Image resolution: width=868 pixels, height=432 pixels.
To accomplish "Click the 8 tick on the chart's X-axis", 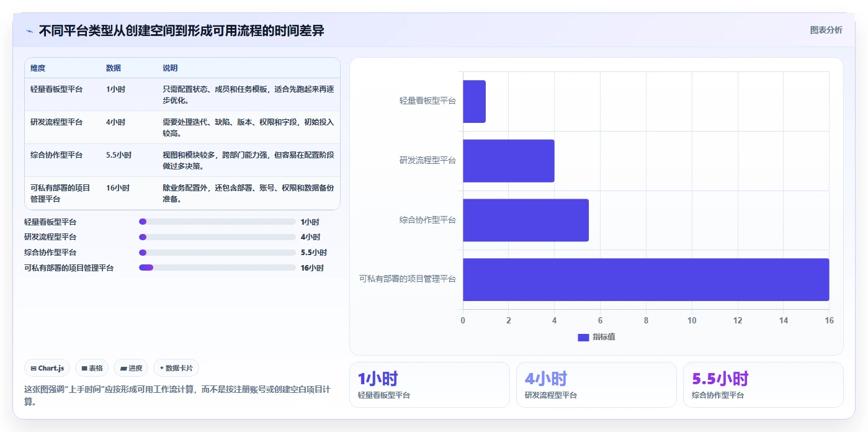I will 646,320.
